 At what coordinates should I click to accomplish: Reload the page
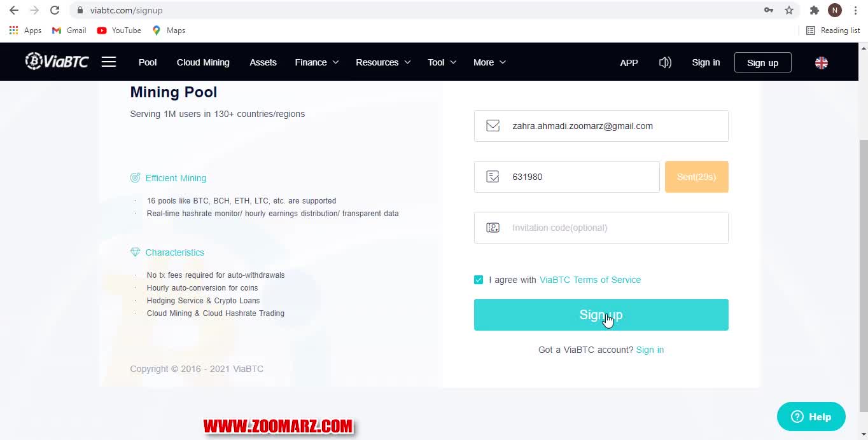(55, 10)
